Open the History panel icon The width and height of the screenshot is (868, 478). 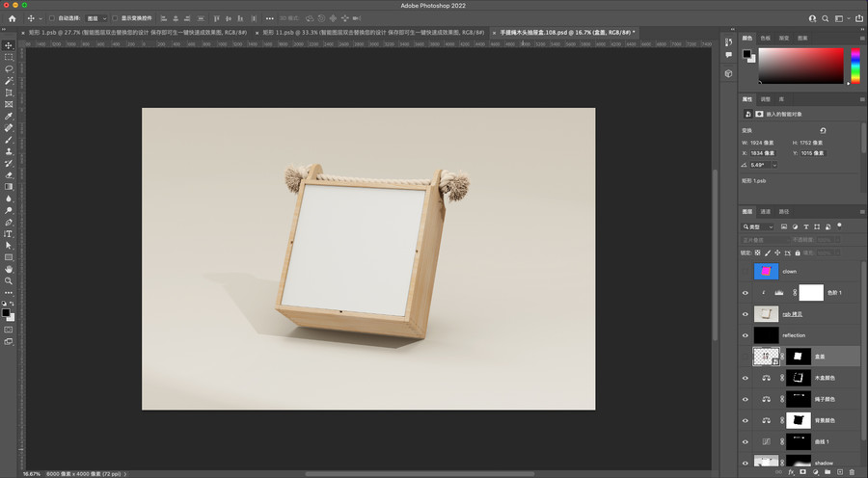[x=728, y=42]
